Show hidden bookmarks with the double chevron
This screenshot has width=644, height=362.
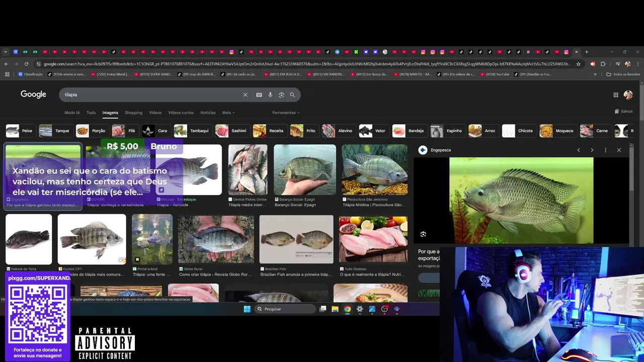tap(595, 74)
